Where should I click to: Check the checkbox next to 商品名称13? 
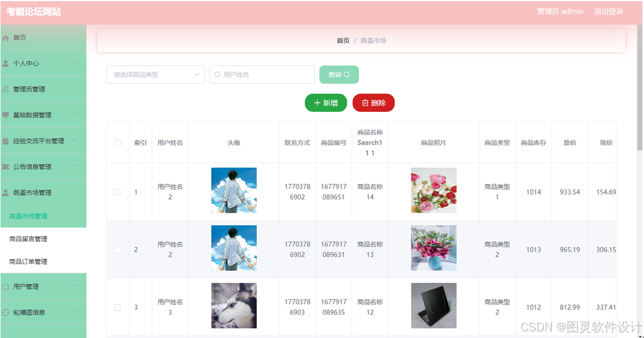[x=118, y=249]
